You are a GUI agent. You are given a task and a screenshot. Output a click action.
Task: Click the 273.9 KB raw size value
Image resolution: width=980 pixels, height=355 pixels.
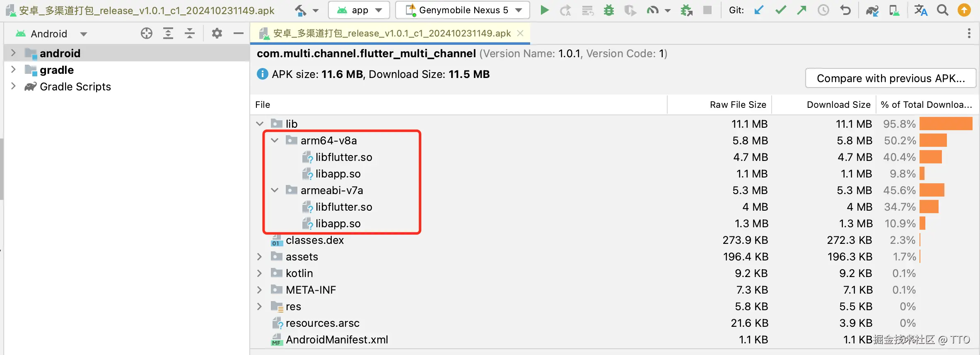pos(745,240)
